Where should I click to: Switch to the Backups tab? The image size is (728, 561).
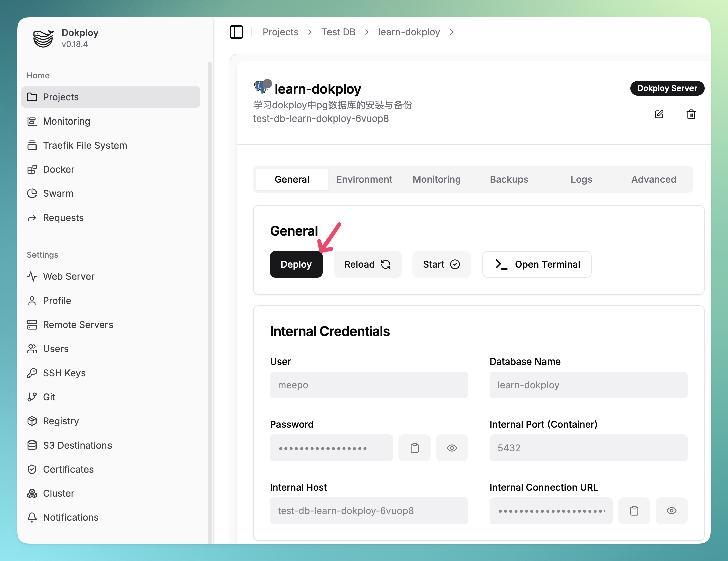pos(509,179)
